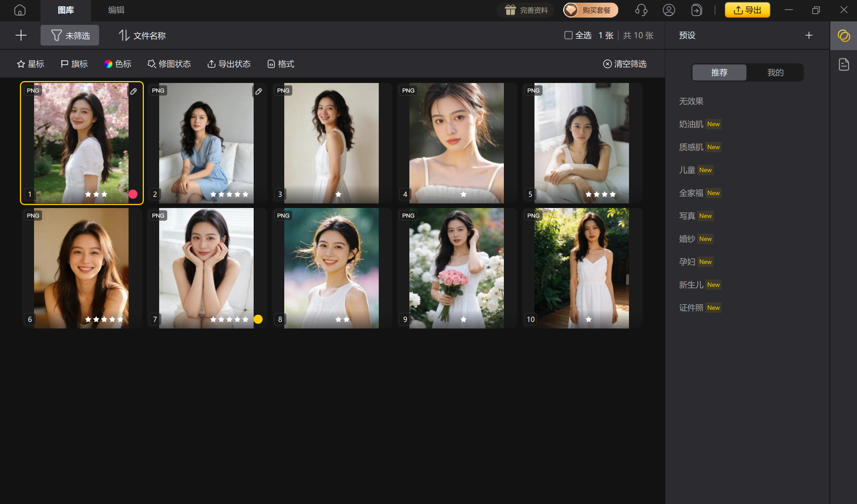Switch to the 编辑 tab

(x=116, y=10)
